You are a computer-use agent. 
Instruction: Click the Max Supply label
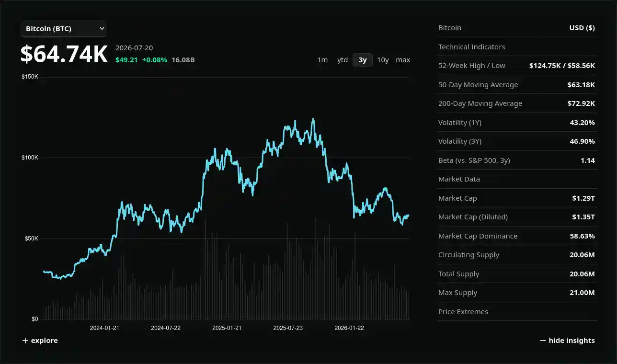[x=458, y=293]
